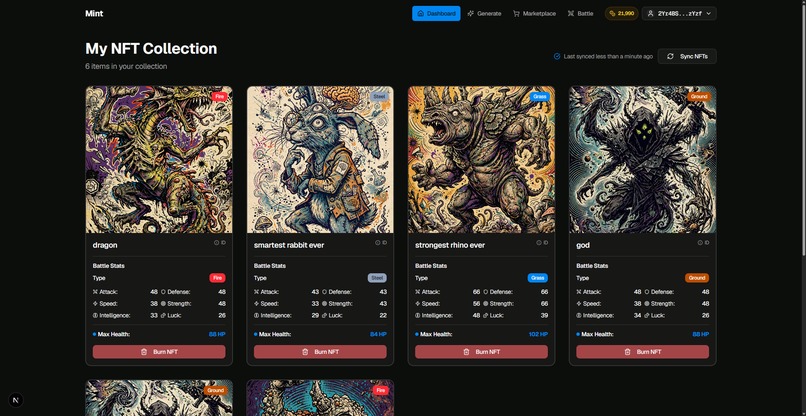Click the Dashboard home icon

(x=420, y=13)
